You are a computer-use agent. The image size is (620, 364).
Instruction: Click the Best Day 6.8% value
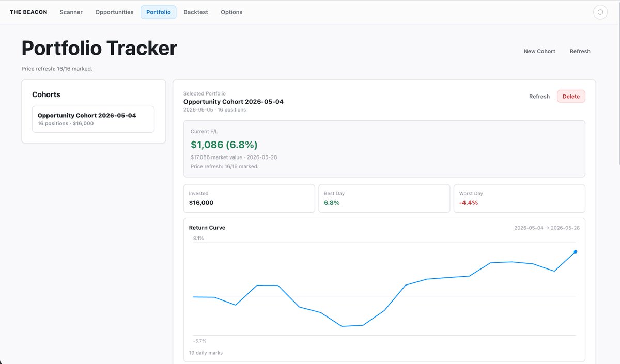332,203
